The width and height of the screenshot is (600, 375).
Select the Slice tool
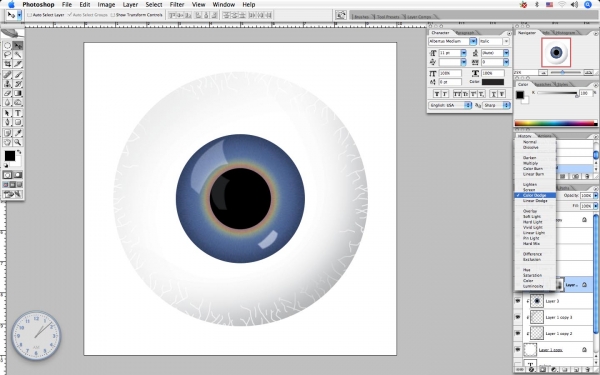(x=18, y=64)
